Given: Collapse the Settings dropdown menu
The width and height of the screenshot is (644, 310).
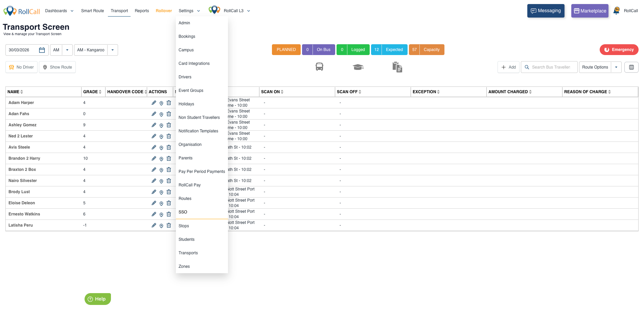Looking at the screenshot, I should pos(189,11).
